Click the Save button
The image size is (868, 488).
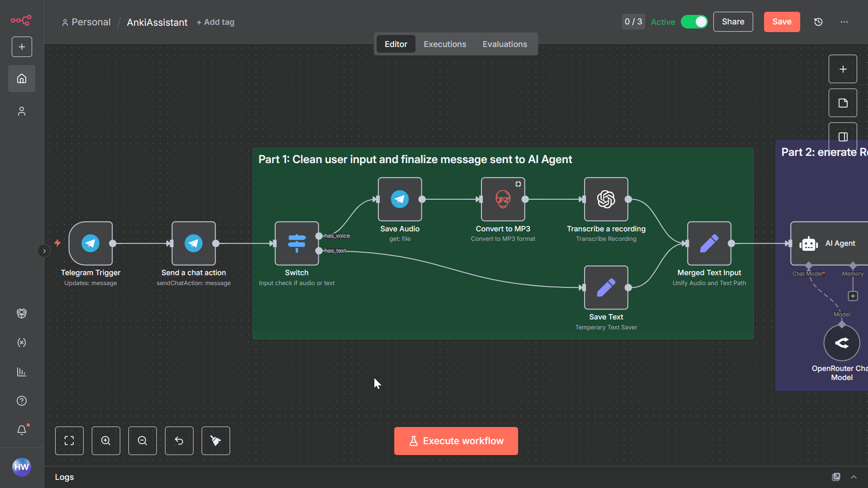[782, 22]
